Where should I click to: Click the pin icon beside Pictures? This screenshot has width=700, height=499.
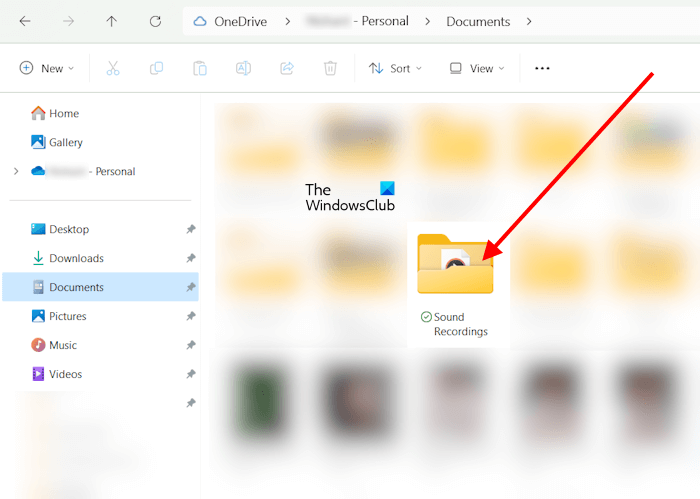[191, 316]
